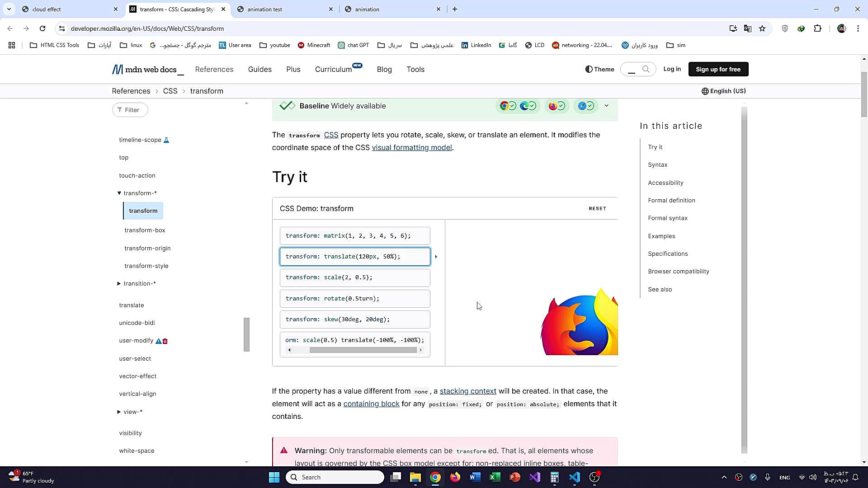The image size is (868, 488).
Task: Click the CSS breadcrumb link
Action: click(170, 91)
